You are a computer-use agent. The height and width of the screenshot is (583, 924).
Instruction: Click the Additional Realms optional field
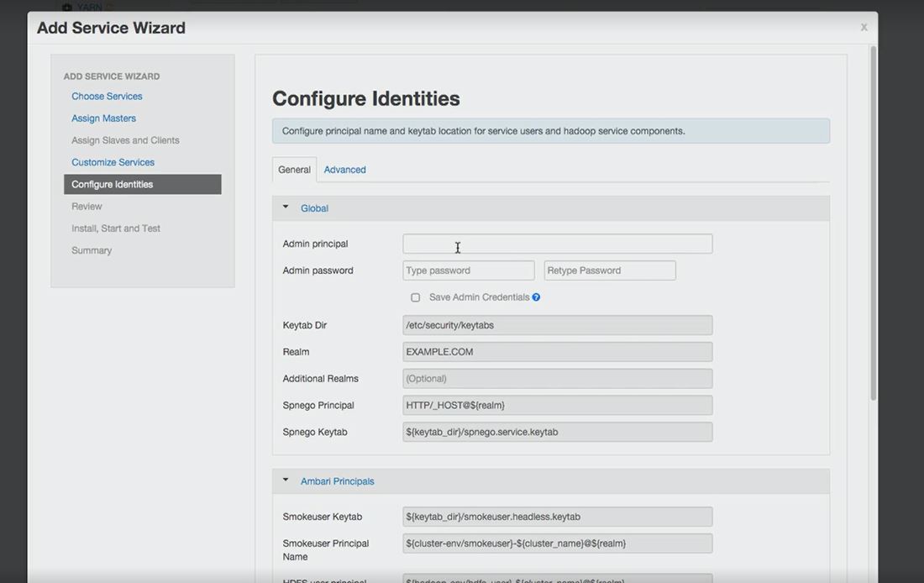click(x=556, y=378)
